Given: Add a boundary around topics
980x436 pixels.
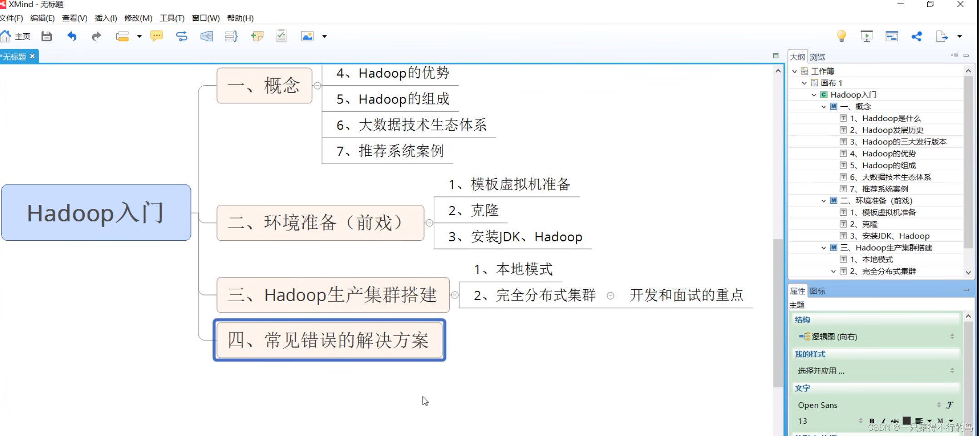Looking at the screenshot, I should point(207,36).
